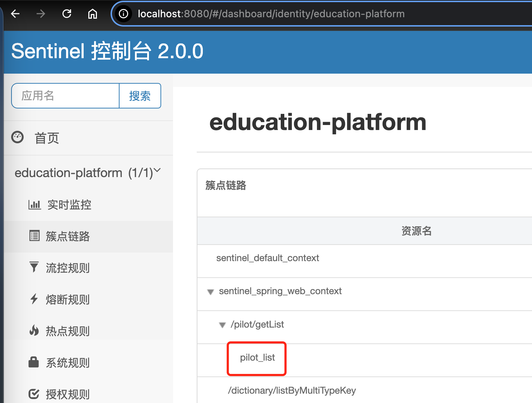Collapse the sentinel_spring_web_context tree node
This screenshot has height=403, width=532.
(210, 292)
